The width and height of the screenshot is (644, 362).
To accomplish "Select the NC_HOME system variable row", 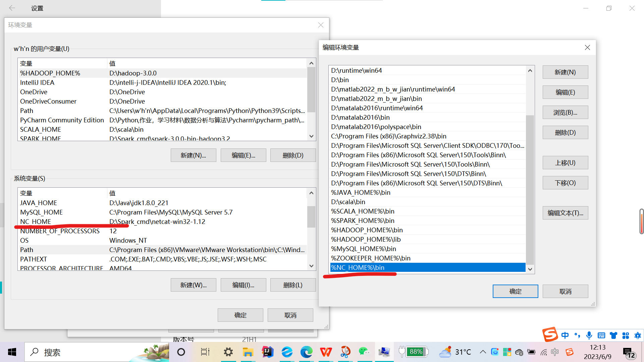I will click(36, 222).
